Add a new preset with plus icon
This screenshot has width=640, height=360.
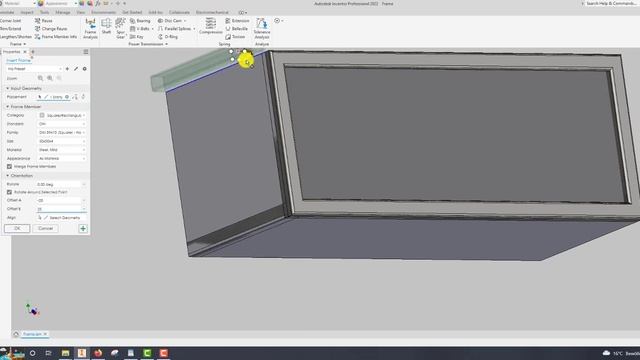pos(67,69)
